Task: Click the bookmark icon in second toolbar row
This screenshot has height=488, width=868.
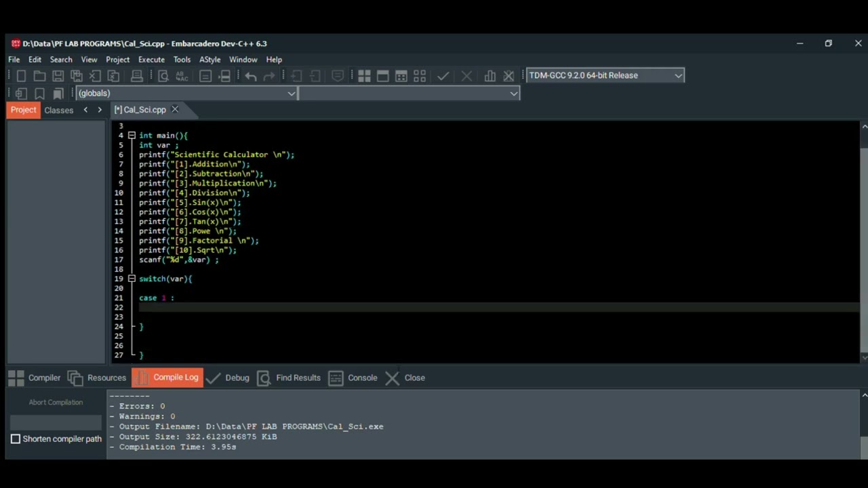Action: (39, 94)
